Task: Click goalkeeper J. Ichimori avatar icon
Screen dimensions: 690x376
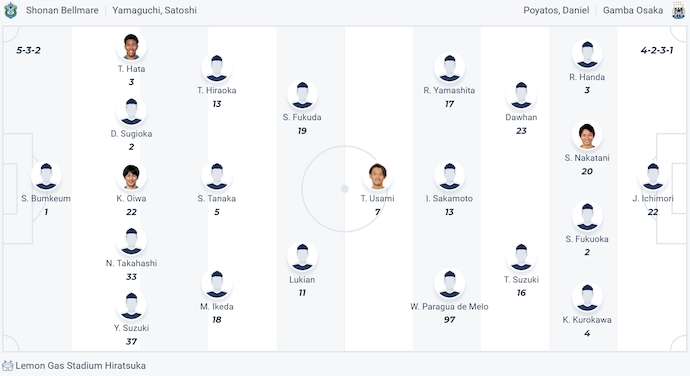Action: [653, 176]
